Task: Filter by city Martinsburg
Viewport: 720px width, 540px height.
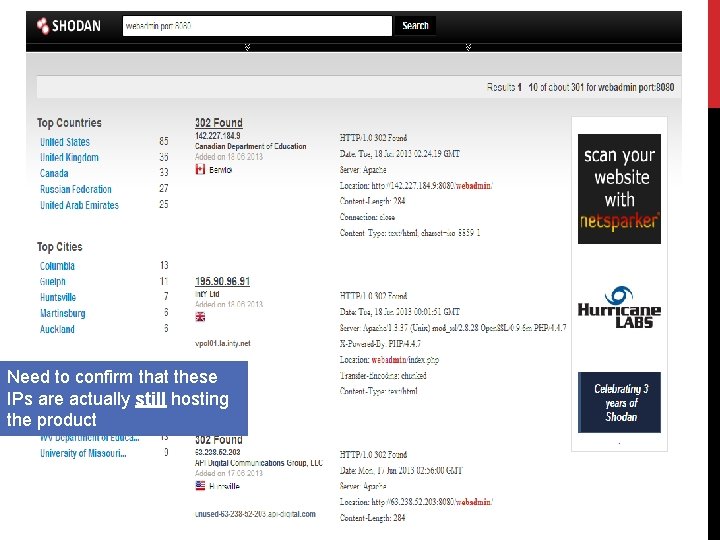Action: pos(62,314)
